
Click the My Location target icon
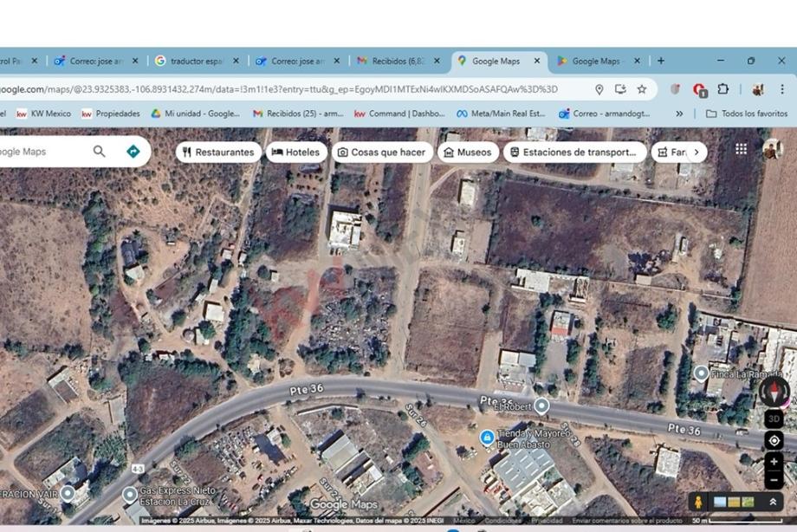(774, 439)
